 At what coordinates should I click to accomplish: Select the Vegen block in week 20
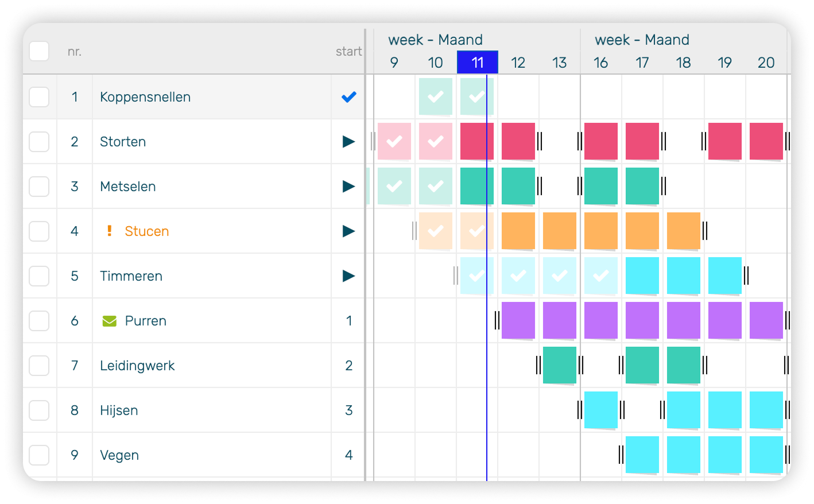click(766, 455)
